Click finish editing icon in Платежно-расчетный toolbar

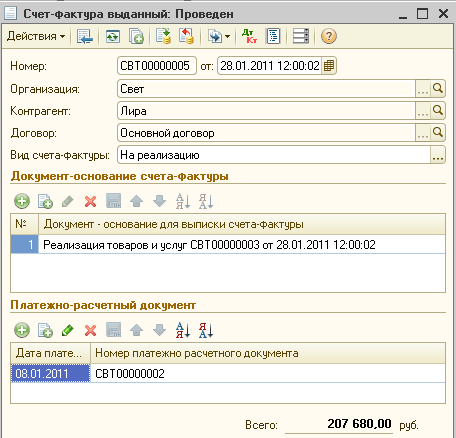(113, 330)
